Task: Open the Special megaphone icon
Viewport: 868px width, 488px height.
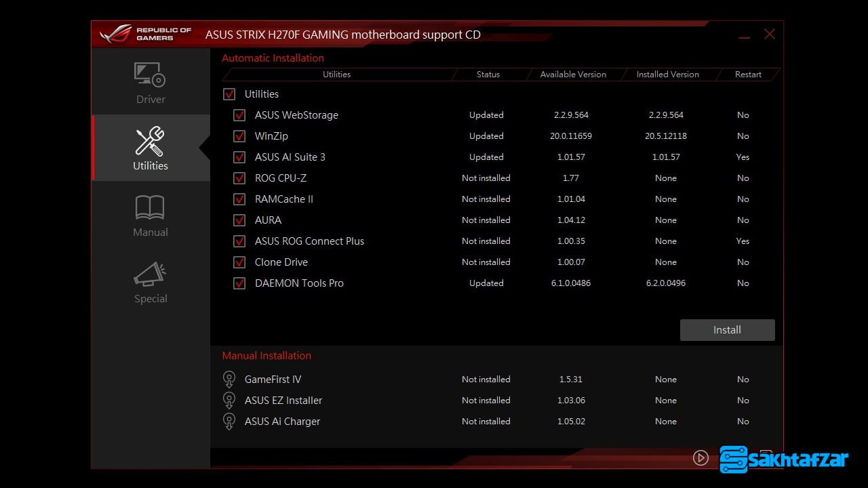Action: (150, 274)
